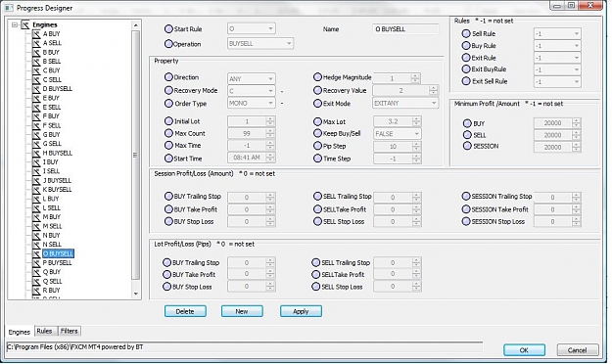
Task: Click the New button
Action: [242, 311]
